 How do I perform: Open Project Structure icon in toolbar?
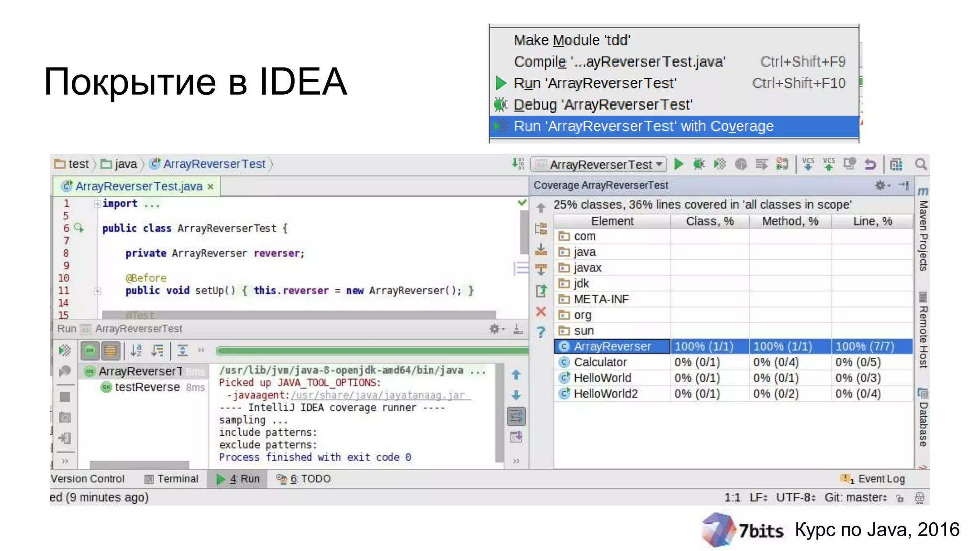pos(896,165)
